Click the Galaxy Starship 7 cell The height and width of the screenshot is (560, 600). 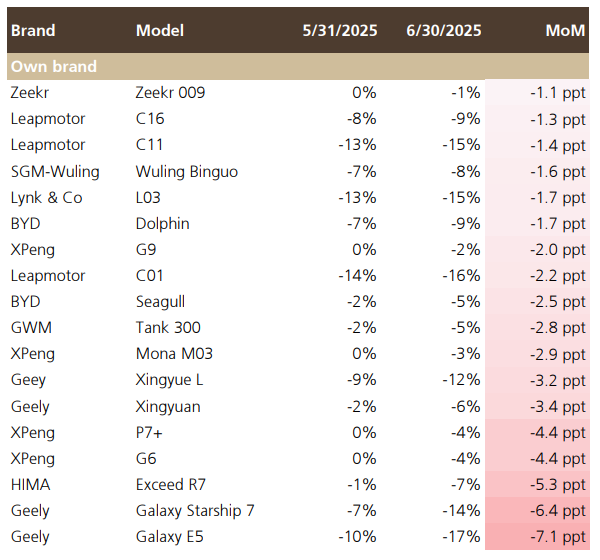pyautogui.click(x=195, y=510)
